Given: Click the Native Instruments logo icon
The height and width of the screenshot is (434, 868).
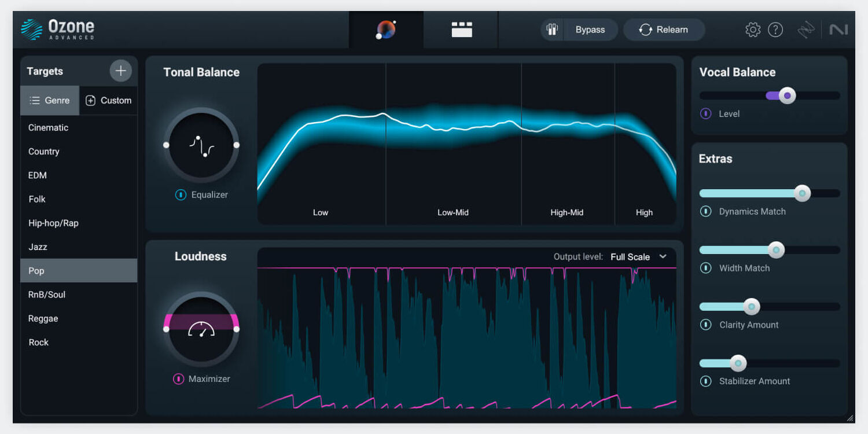Looking at the screenshot, I should tap(838, 30).
